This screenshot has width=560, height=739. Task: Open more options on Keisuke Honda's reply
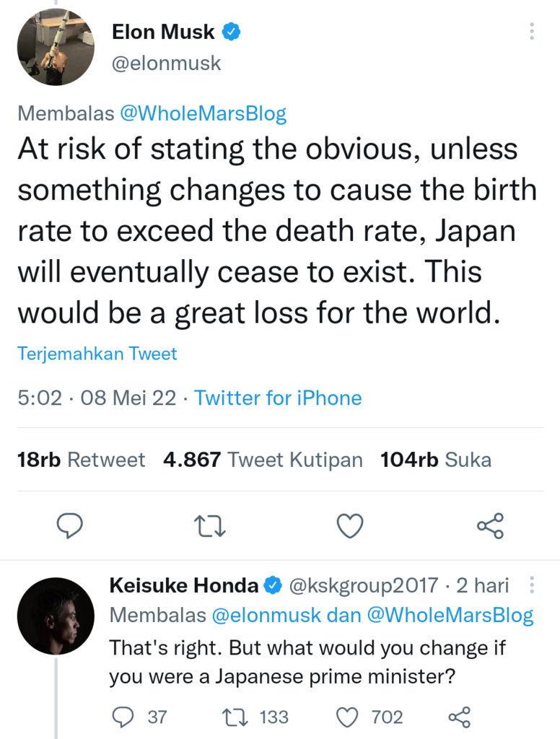click(532, 585)
